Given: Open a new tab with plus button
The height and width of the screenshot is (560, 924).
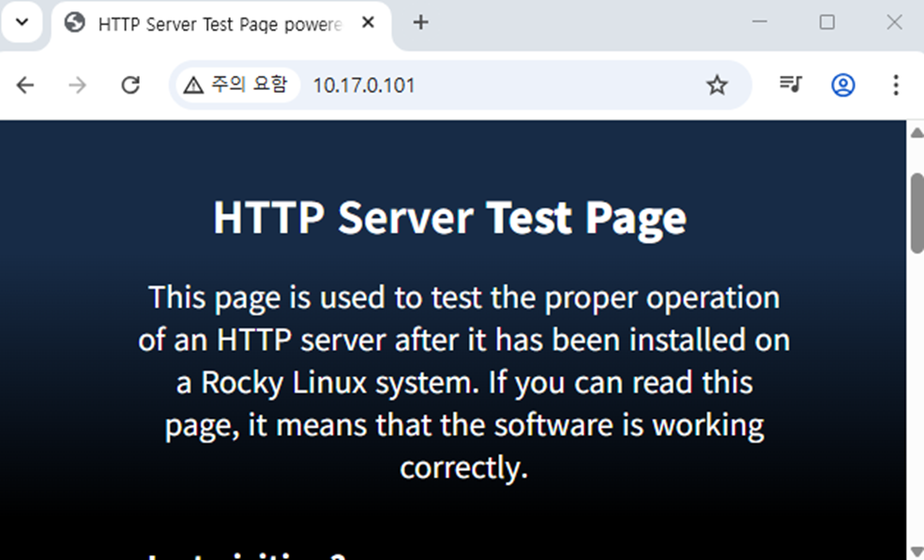Looking at the screenshot, I should coord(420,23).
